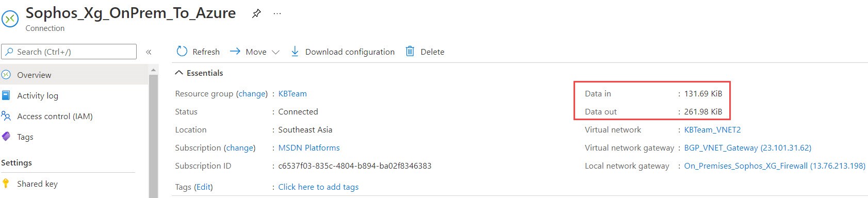Click the search box in sidebar

(x=69, y=52)
